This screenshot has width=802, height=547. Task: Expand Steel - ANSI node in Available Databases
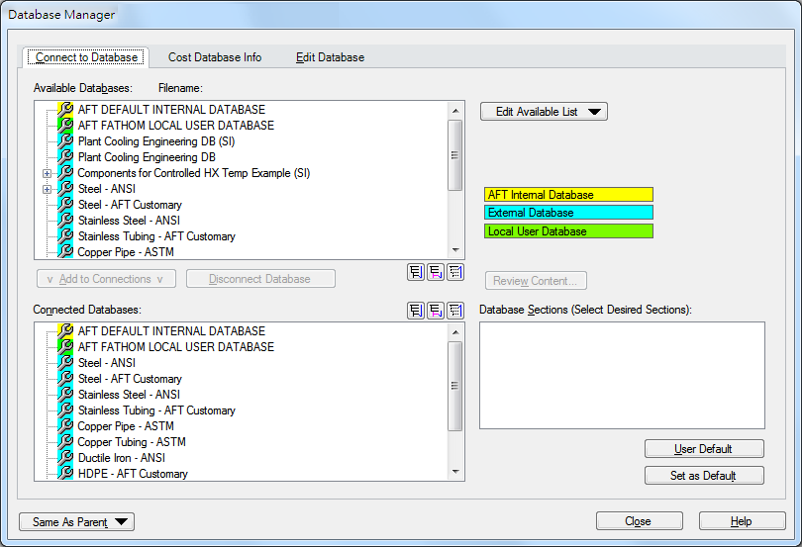point(47,189)
